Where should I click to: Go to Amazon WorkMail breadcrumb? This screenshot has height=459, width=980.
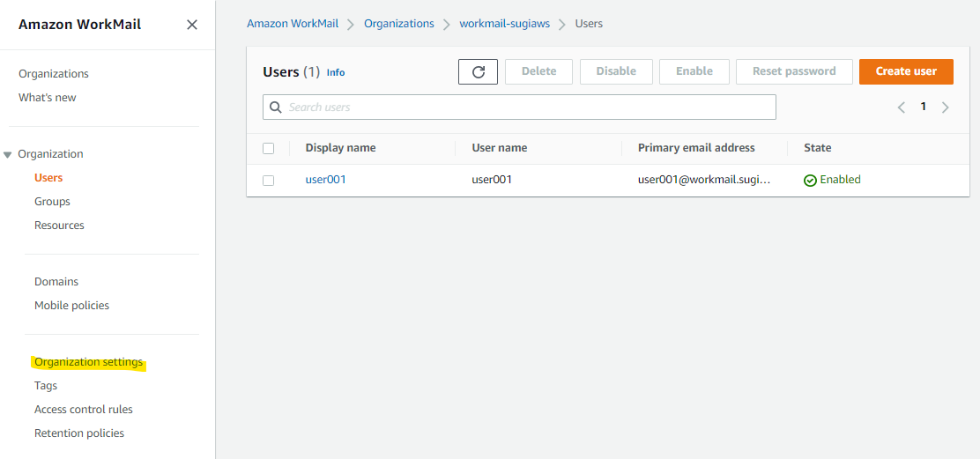(x=293, y=24)
